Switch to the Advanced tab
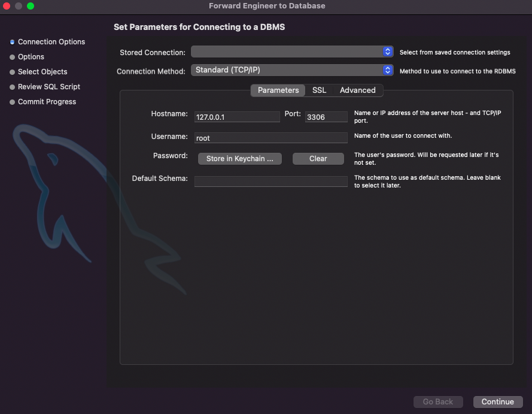 (x=358, y=90)
